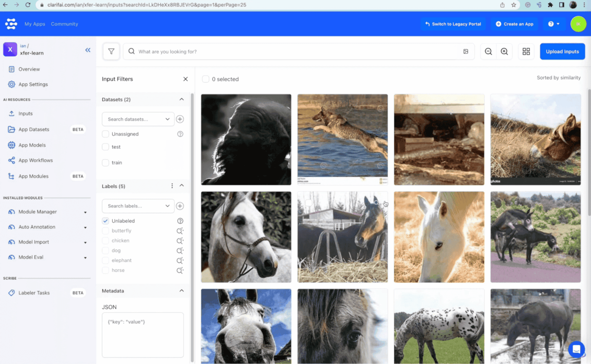Viewport: 591px width, 364px height.
Task: Switch to grid view layout icon
Action: pos(526,52)
